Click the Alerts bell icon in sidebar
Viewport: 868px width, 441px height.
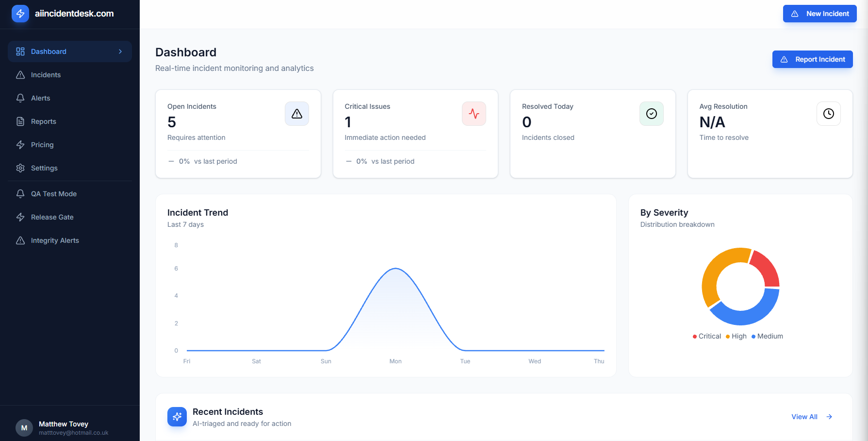click(x=20, y=98)
